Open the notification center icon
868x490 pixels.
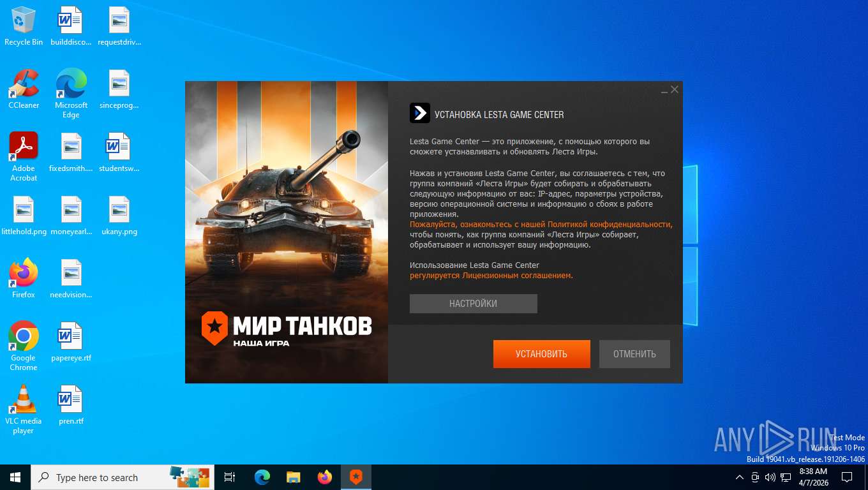pos(847,477)
